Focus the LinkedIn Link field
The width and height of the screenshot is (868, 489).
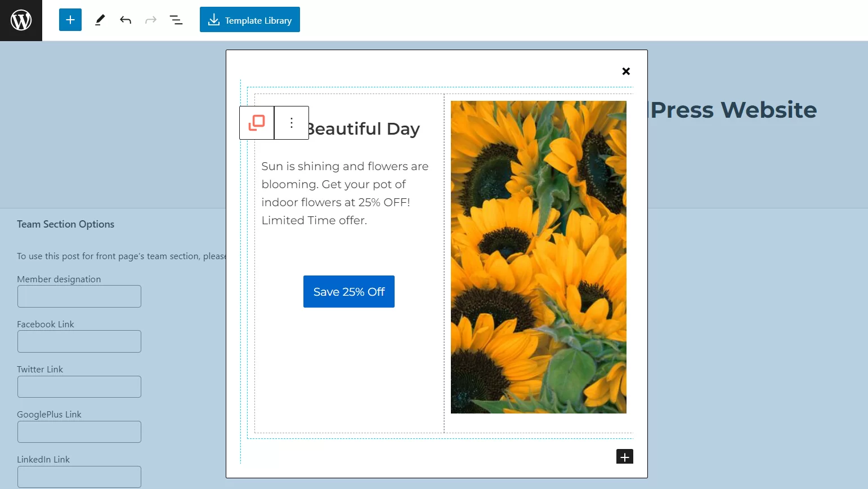point(79,477)
